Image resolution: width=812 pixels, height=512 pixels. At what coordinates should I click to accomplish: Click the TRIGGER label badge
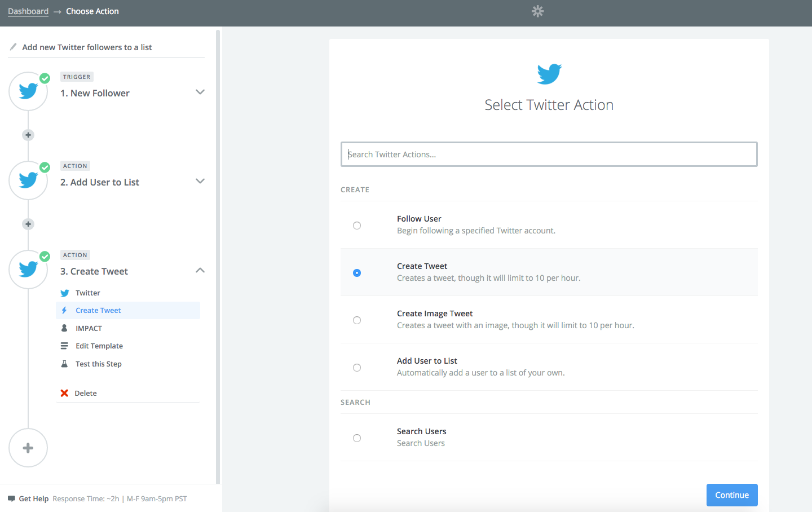(77, 77)
